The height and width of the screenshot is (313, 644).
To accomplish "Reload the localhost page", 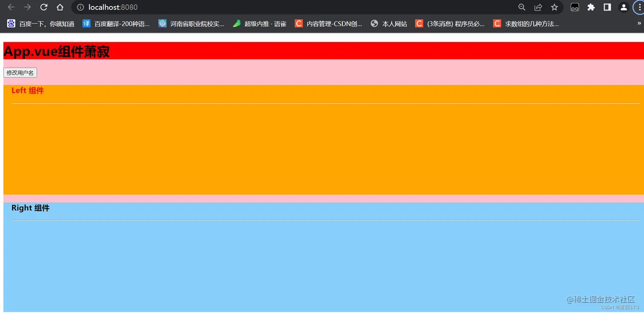I will pyautogui.click(x=43, y=7).
